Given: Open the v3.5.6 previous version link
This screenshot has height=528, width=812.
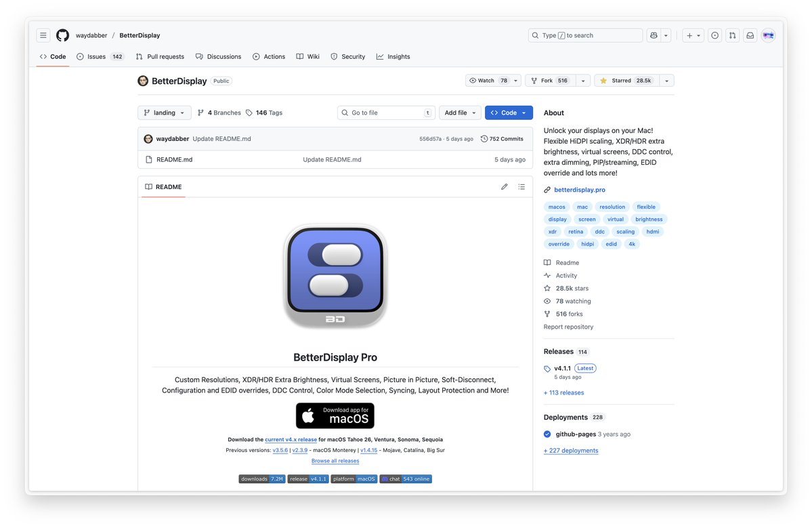Looking at the screenshot, I should [x=280, y=450].
